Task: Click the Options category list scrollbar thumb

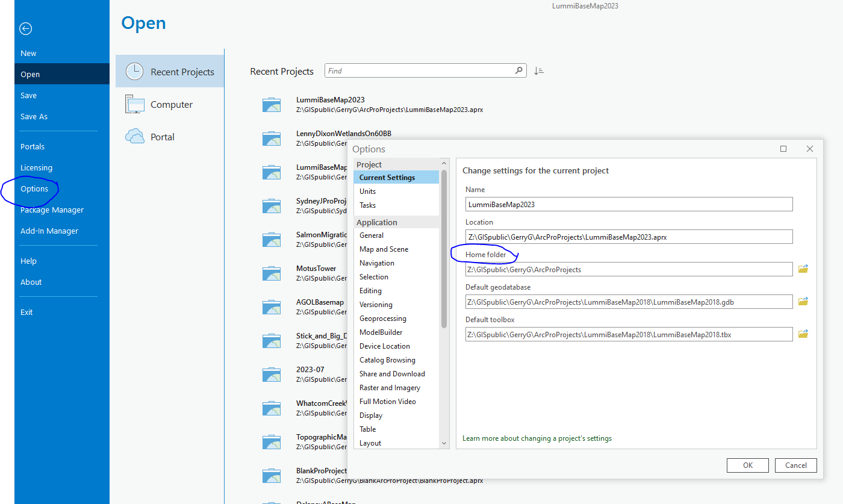Action: pyautogui.click(x=444, y=249)
